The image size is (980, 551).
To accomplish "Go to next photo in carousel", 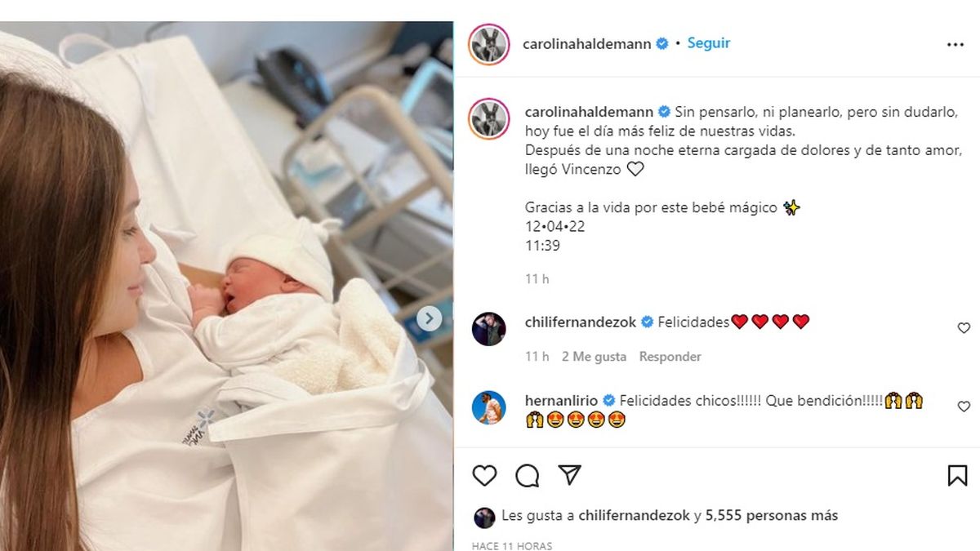I will click(430, 318).
